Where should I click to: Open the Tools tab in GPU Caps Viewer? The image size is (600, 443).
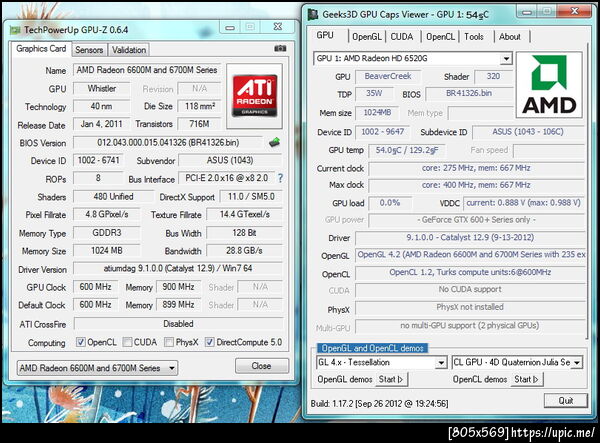[474, 37]
